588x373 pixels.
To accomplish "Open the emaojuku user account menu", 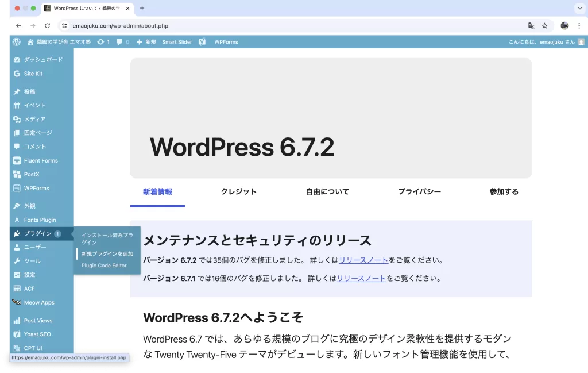I will [x=547, y=42].
